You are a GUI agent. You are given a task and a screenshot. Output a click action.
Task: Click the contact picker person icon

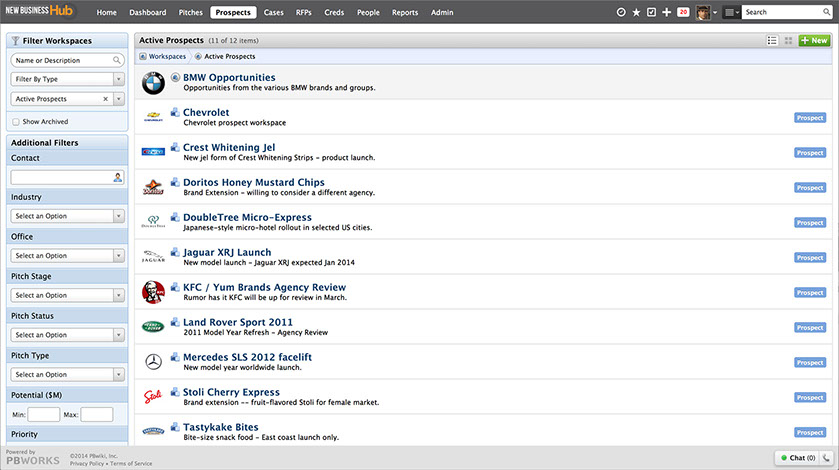point(117,177)
